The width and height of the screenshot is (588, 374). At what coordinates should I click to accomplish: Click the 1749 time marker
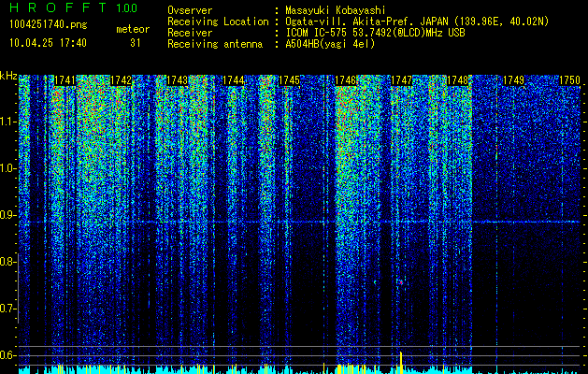click(x=513, y=80)
